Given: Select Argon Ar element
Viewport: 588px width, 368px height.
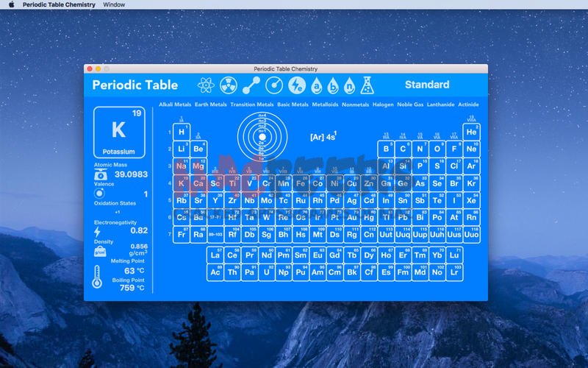Looking at the screenshot, I should pyautogui.click(x=472, y=166).
